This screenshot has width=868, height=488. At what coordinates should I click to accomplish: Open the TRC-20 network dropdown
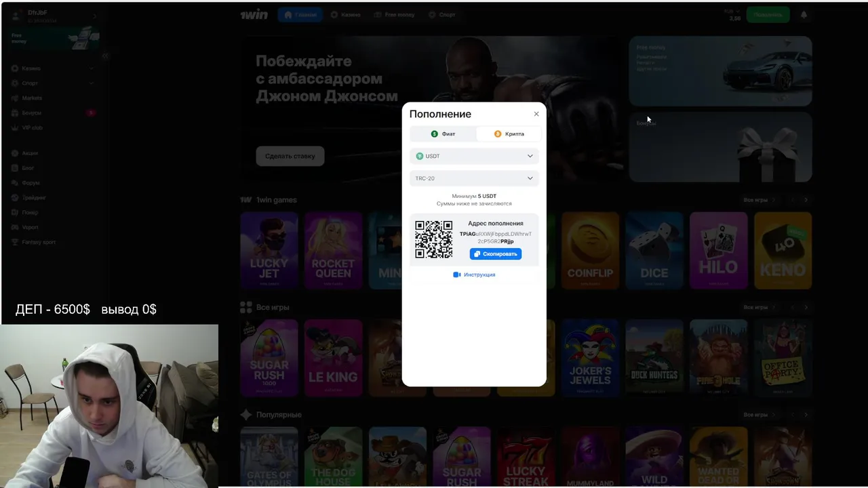pyautogui.click(x=474, y=178)
